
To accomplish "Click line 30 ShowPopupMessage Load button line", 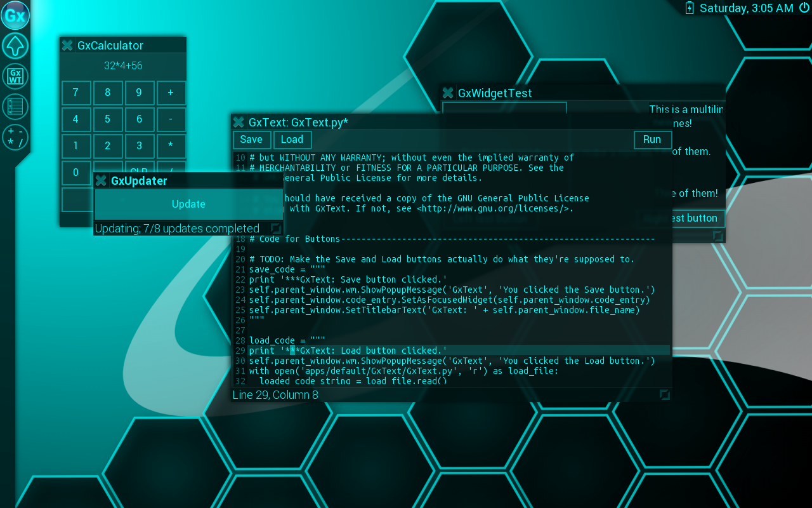I will coord(452,361).
